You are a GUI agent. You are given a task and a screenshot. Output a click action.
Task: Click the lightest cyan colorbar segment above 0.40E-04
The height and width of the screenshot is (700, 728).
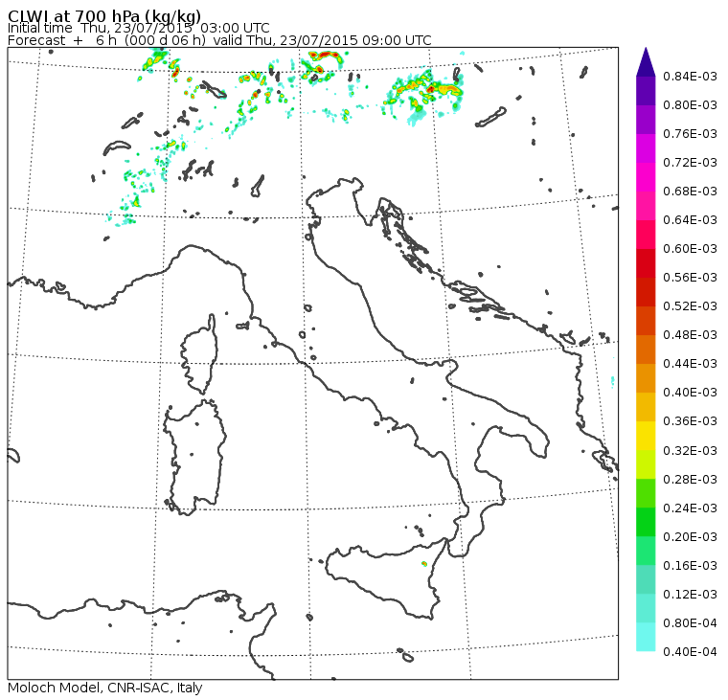click(x=646, y=638)
